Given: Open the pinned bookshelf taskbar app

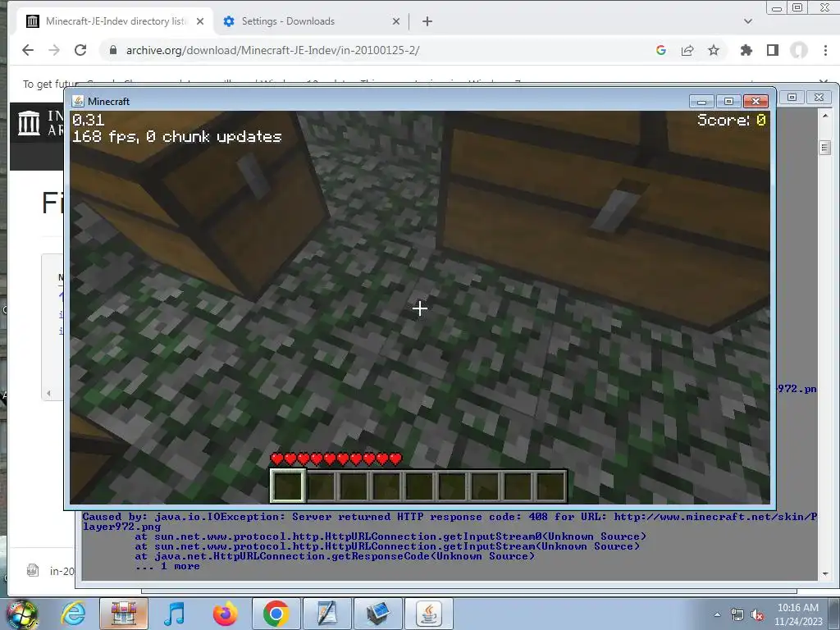Looking at the screenshot, I should point(124,614).
